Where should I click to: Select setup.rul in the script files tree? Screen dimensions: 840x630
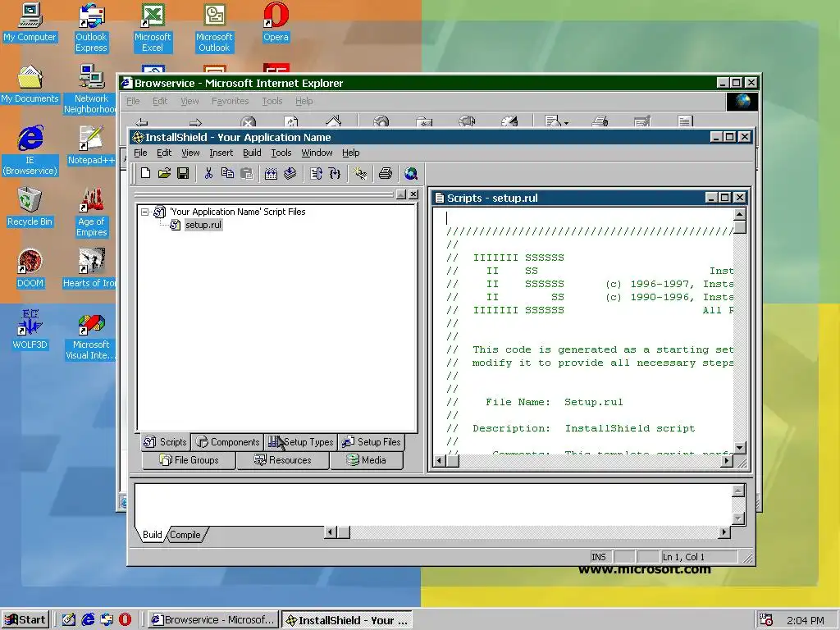click(x=203, y=225)
